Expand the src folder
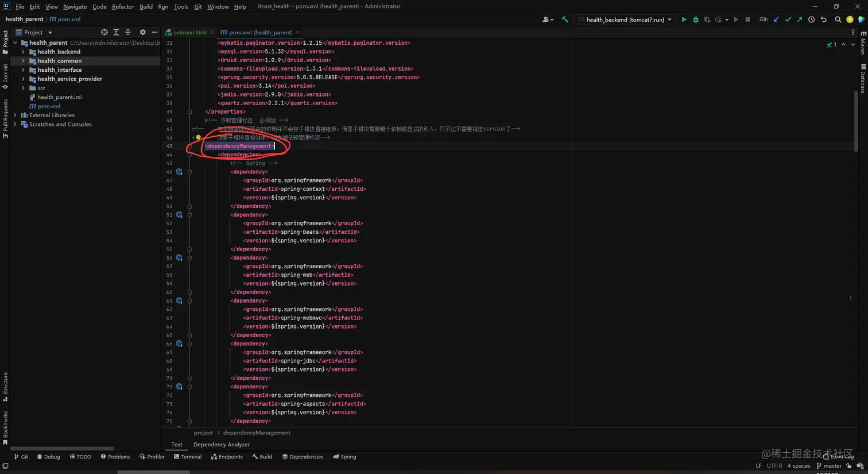The height and width of the screenshot is (474, 868). click(23, 88)
